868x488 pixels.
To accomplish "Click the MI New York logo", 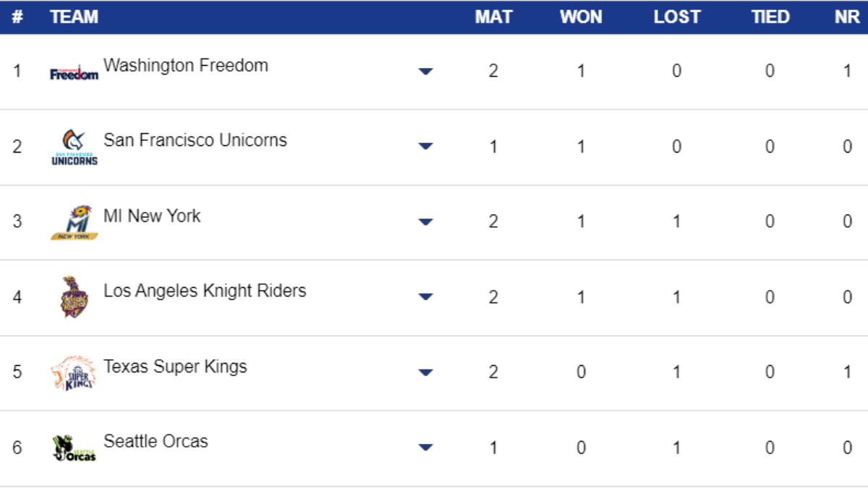I will tap(74, 223).
